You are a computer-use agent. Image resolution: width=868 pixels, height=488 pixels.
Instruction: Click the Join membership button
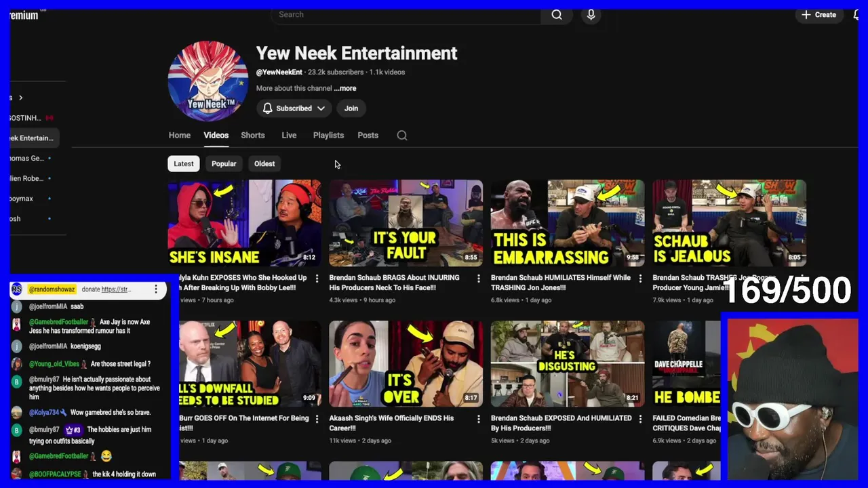point(351,108)
